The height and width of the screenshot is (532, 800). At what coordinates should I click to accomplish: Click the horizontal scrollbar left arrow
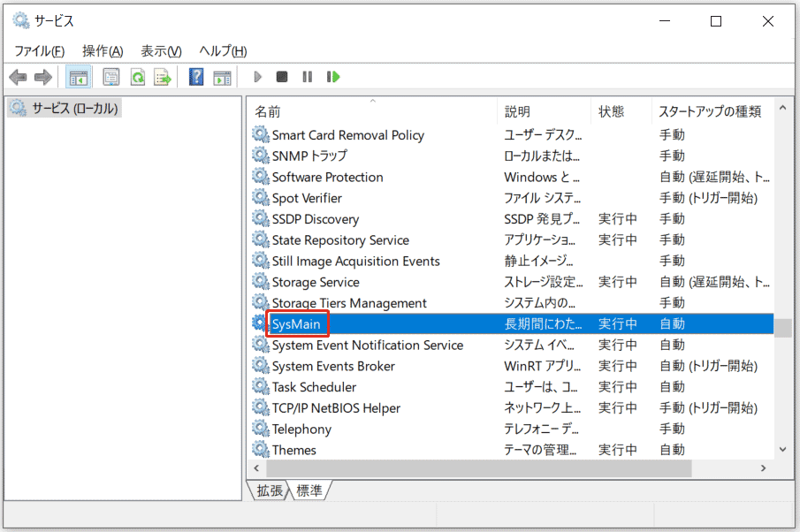point(256,467)
